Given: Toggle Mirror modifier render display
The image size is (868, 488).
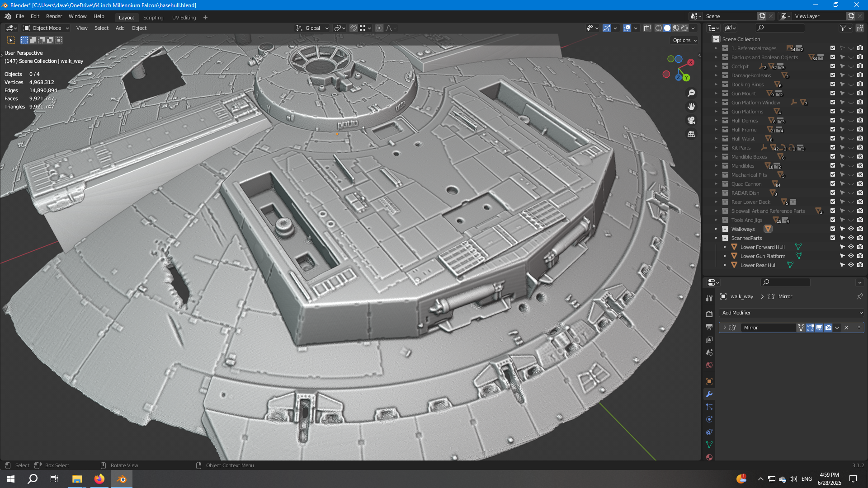Looking at the screenshot, I should (828, 328).
